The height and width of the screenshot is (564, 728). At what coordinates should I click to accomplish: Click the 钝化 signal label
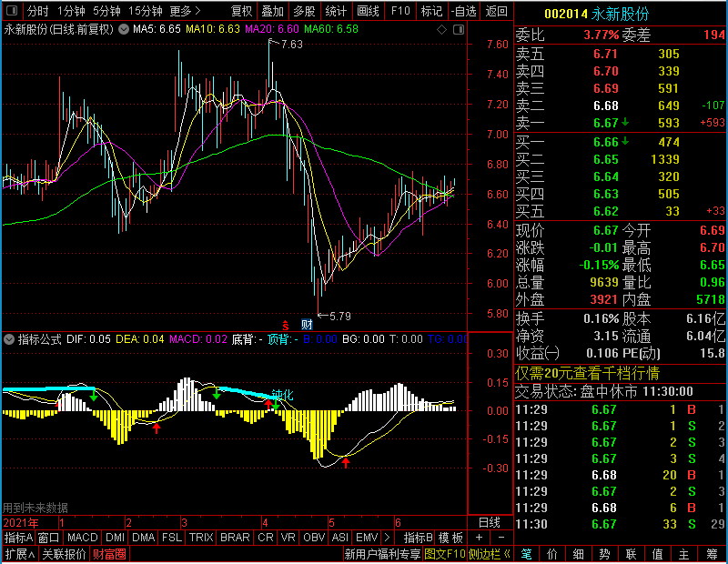coord(282,395)
